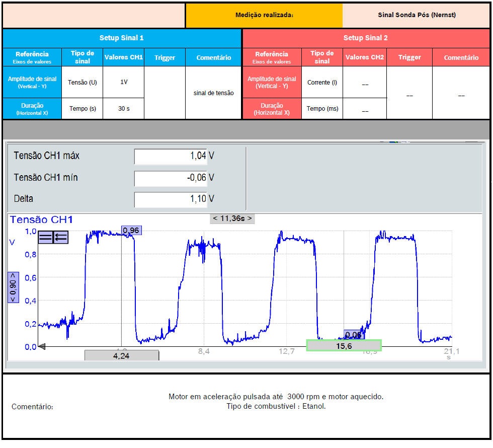Select the Setup Sinal 1 header
This screenshot has width=493, height=448.
pos(122,38)
